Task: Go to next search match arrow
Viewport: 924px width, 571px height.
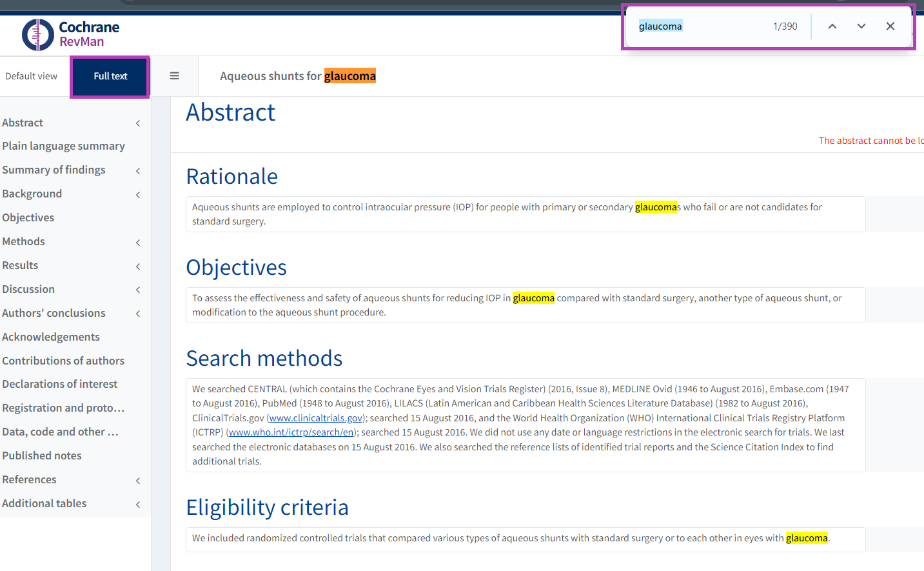Action: pyautogui.click(x=861, y=26)
